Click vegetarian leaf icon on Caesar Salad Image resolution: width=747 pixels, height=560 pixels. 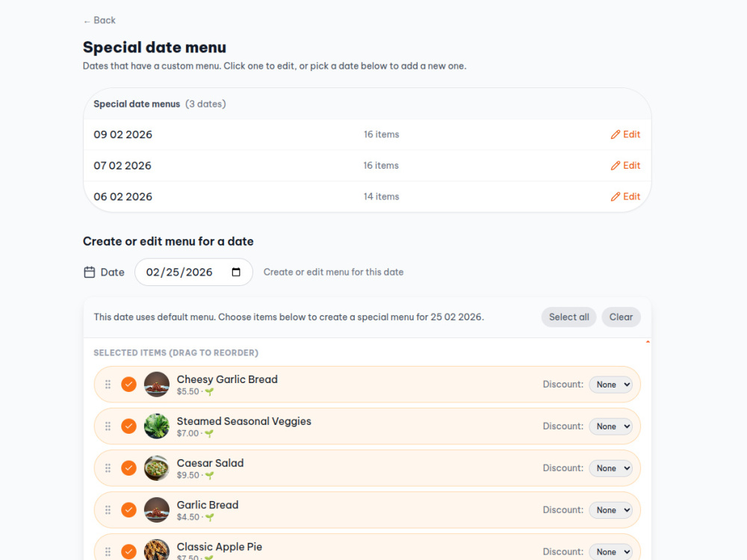click(x=209, y=476)
